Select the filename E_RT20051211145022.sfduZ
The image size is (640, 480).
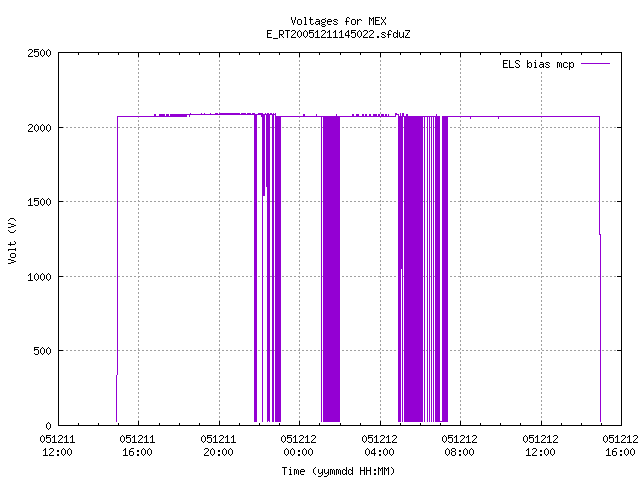[x=338, y=34]
